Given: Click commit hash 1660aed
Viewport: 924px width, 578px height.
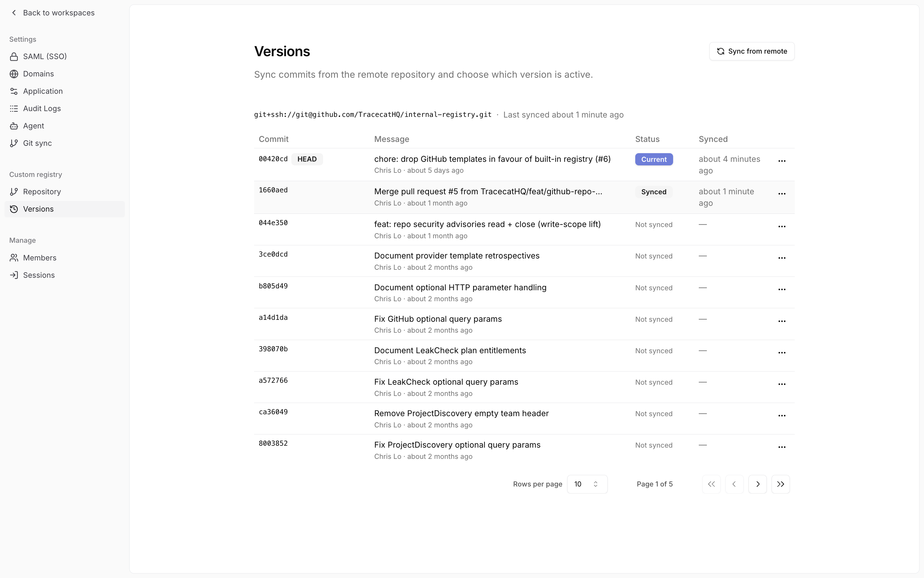Looking at the screenshot, I should point(273,190).
